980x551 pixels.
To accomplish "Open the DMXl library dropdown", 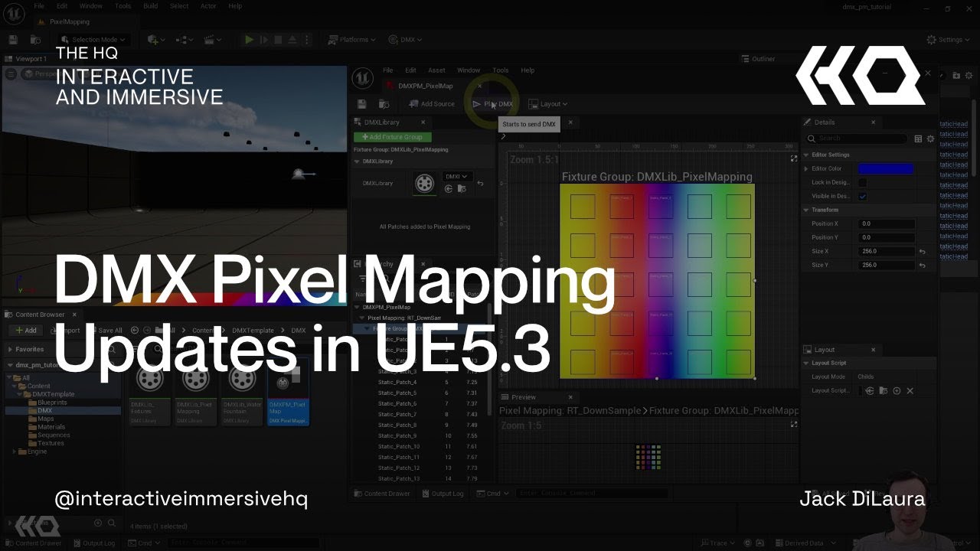I will [456, 176].
